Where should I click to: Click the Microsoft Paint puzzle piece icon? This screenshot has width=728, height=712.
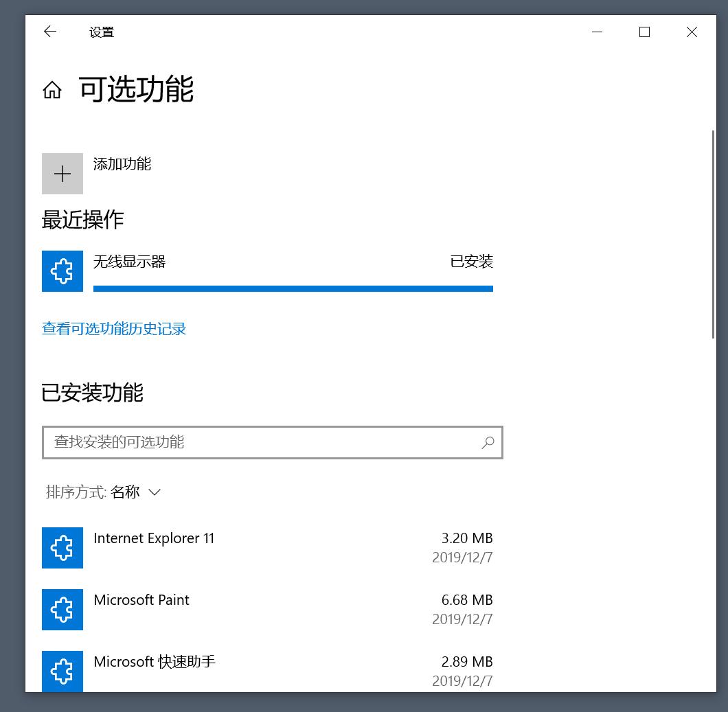(62, 610)
